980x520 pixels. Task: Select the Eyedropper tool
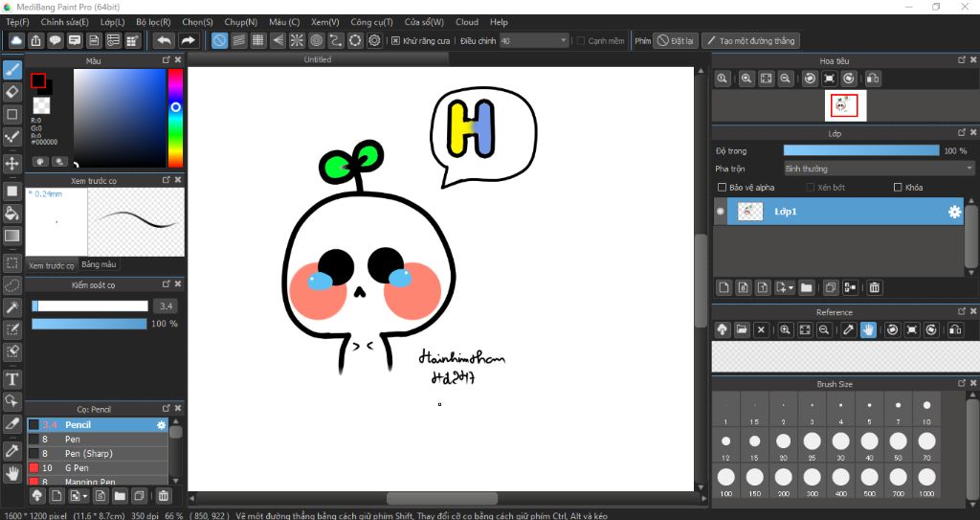[11, 450]
